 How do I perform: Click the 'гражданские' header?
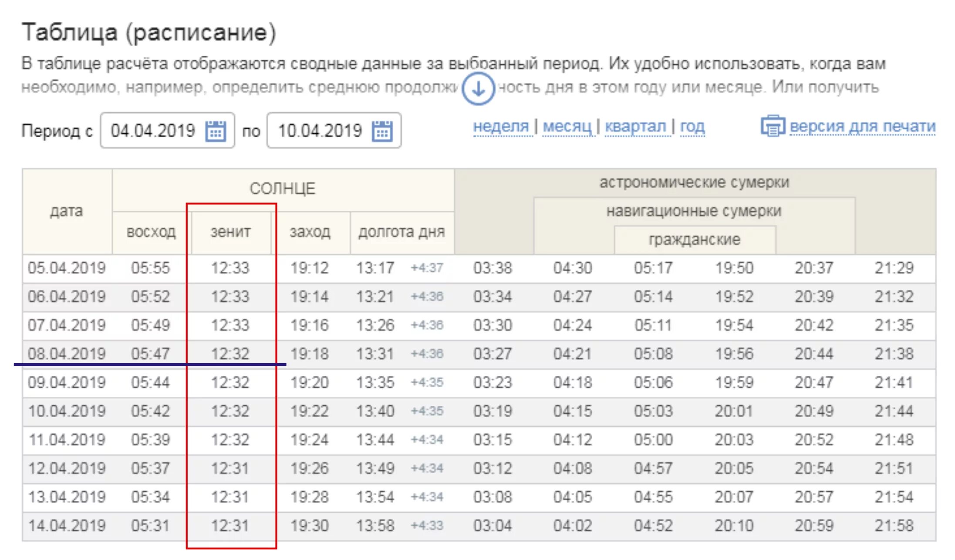(695, 240)
